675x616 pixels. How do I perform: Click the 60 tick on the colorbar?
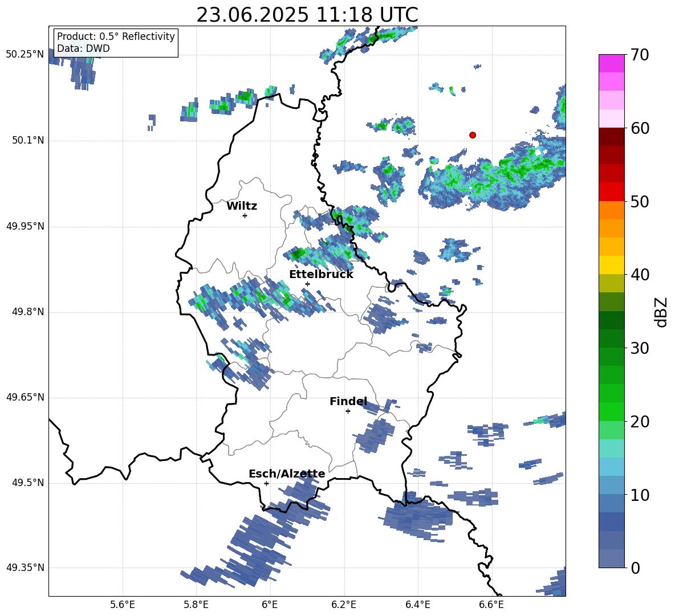point(640,128)
